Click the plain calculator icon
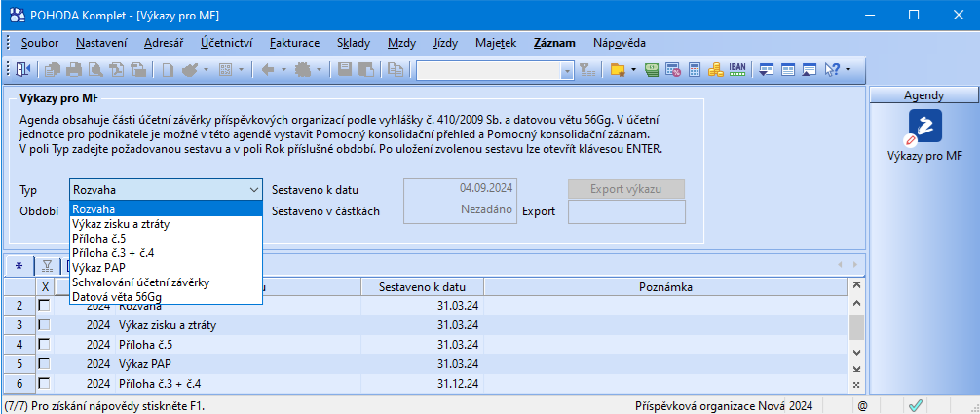Screen dimensions: 980x414 (695, 69)
